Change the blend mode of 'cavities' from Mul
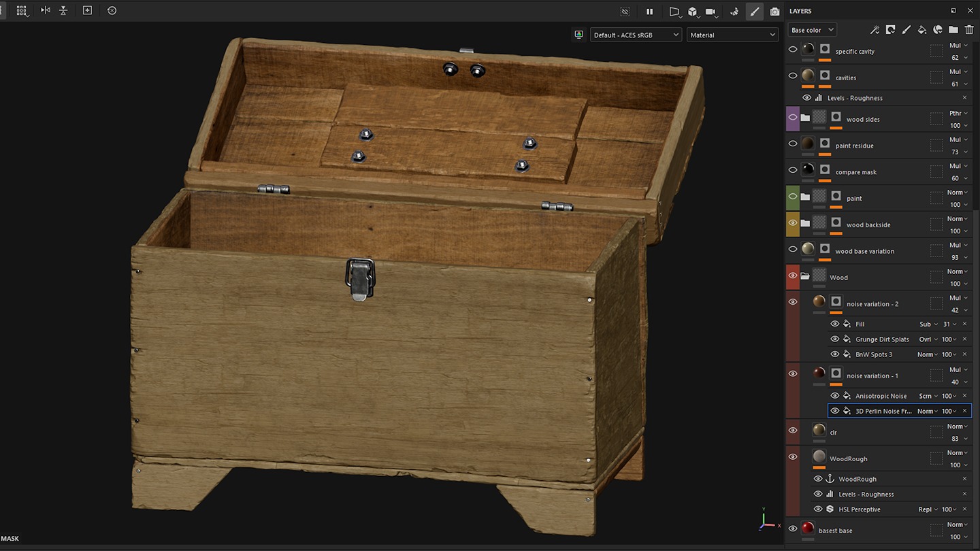The image size is (980, 551). pos(957,71)
